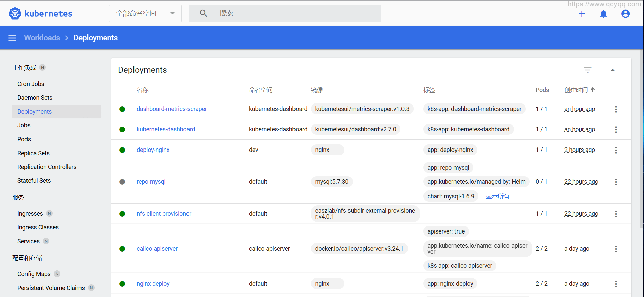
Task: Click the Kubernetes logo icon
Action: coord(15,14)
